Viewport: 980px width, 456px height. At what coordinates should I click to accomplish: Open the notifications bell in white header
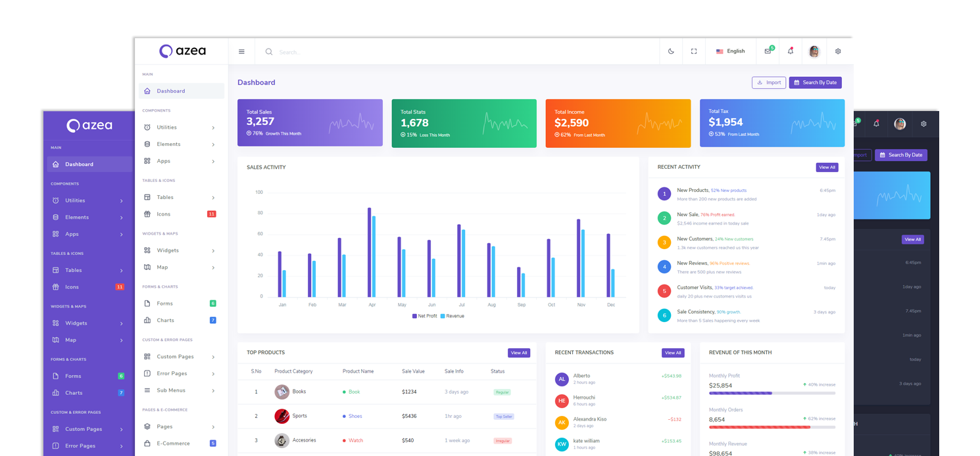click(790, 51)
